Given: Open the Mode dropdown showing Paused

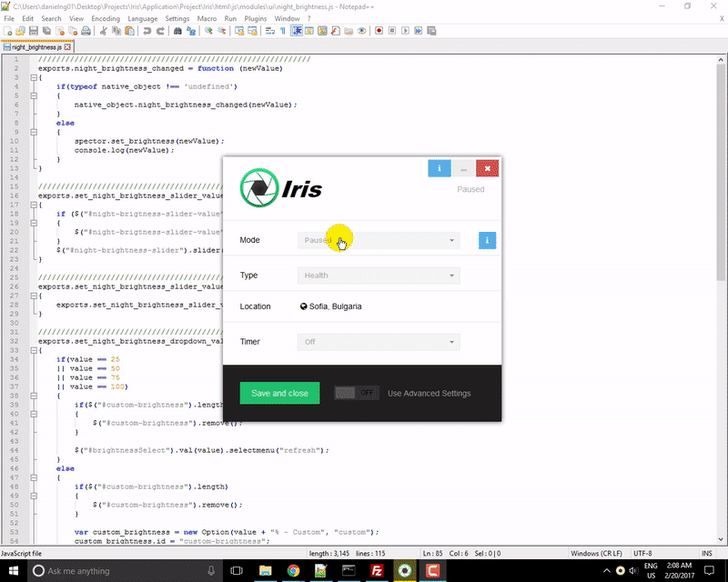Looking at the screenshot, I should 379,240.
